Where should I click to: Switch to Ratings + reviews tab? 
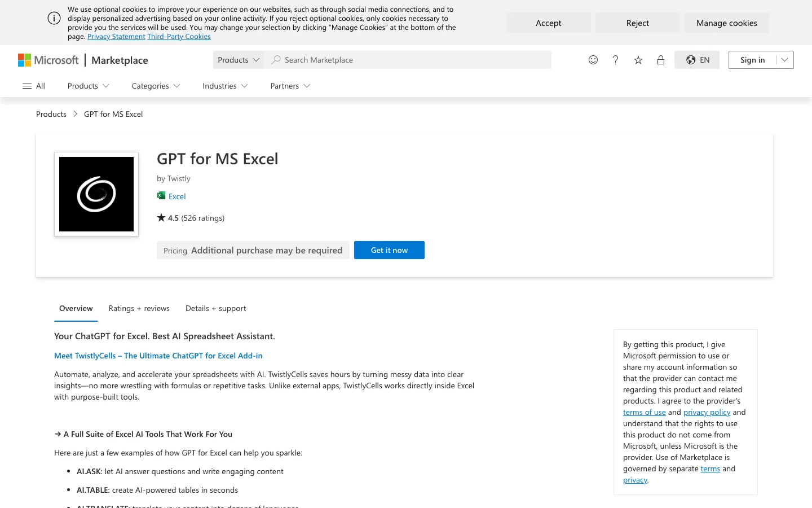tap(139, 308)
